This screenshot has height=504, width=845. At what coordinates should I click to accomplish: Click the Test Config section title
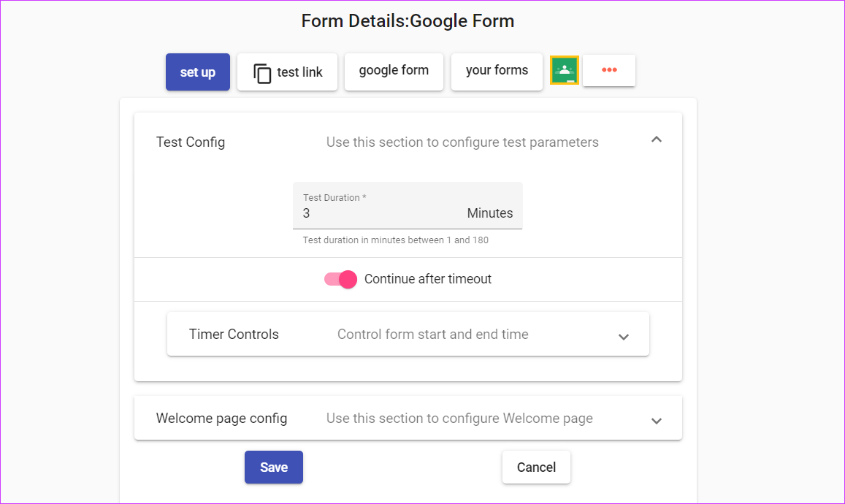point(191,142)
